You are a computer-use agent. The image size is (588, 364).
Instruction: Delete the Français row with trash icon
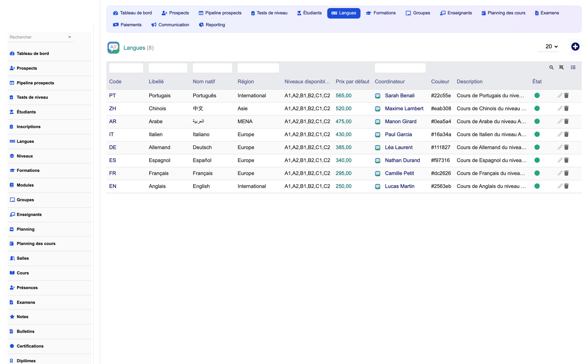click(566, 173)
